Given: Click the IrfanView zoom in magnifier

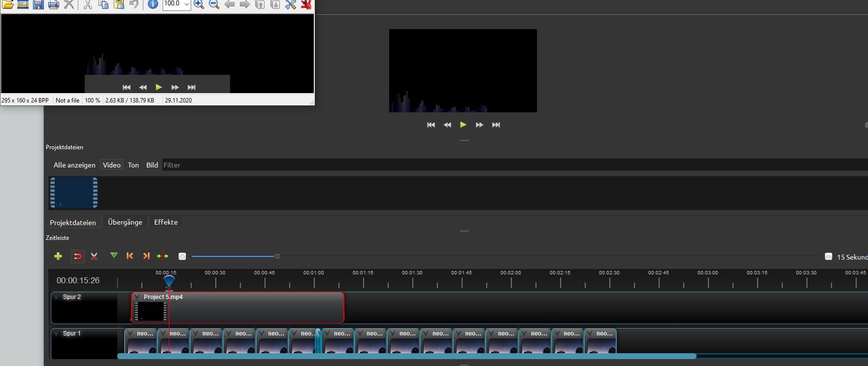Looking at the screenshot, I should pos(199,4).
